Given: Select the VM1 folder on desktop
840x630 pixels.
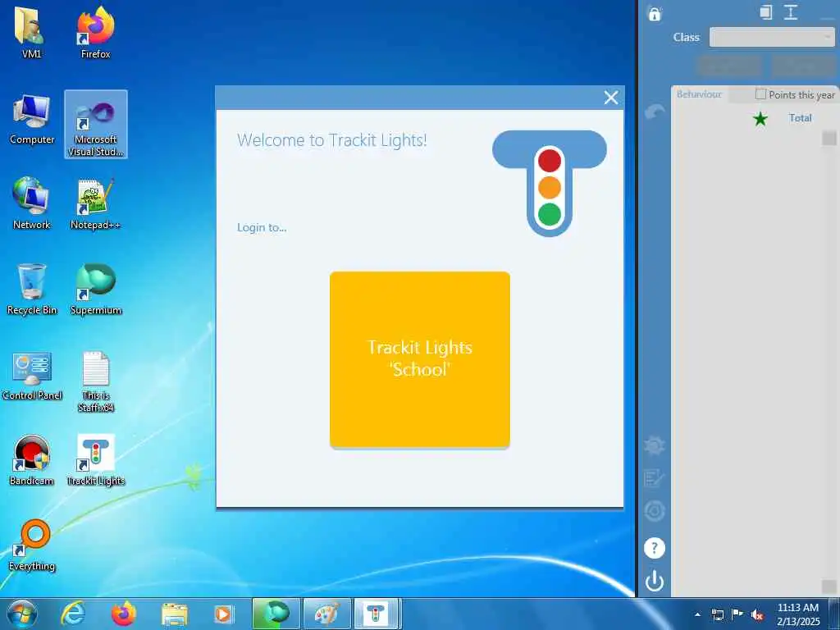Looking at the screenshot, I should (x=31, y=32).
